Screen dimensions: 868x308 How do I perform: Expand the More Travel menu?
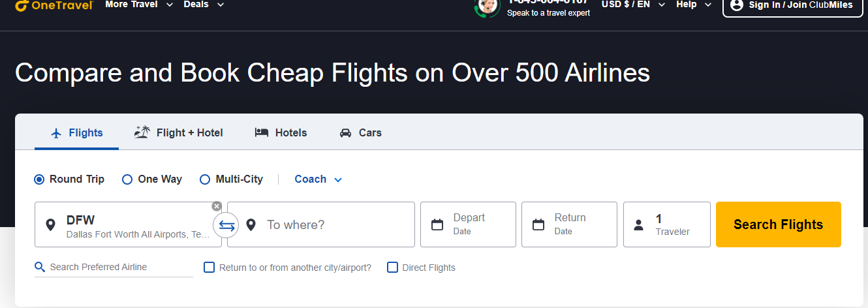139,5
